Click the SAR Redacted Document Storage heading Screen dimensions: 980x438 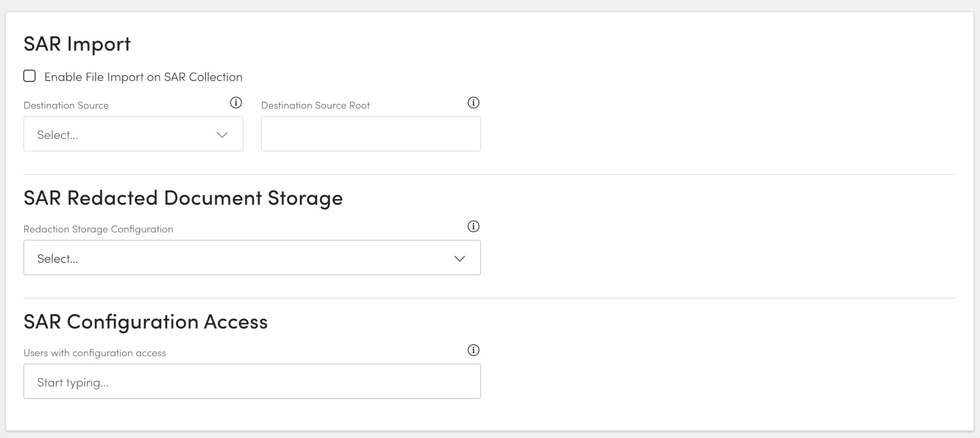[x=183, y=198]
